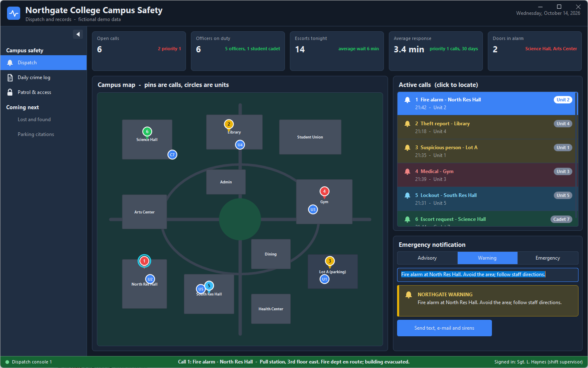Click call pin 2 on the Library
The height and width of the screenshot is (368, 588).
pyautogui.click(x=229, y=124)
